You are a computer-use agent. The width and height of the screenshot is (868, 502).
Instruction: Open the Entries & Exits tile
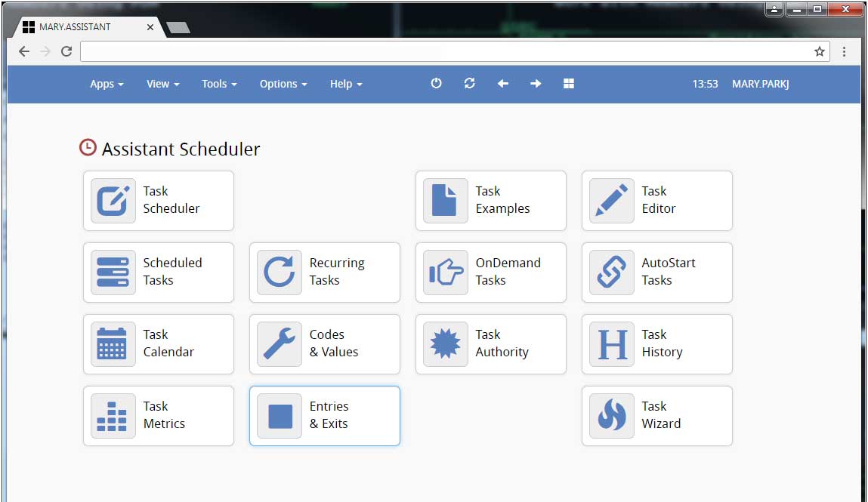(x=325, y=416)
